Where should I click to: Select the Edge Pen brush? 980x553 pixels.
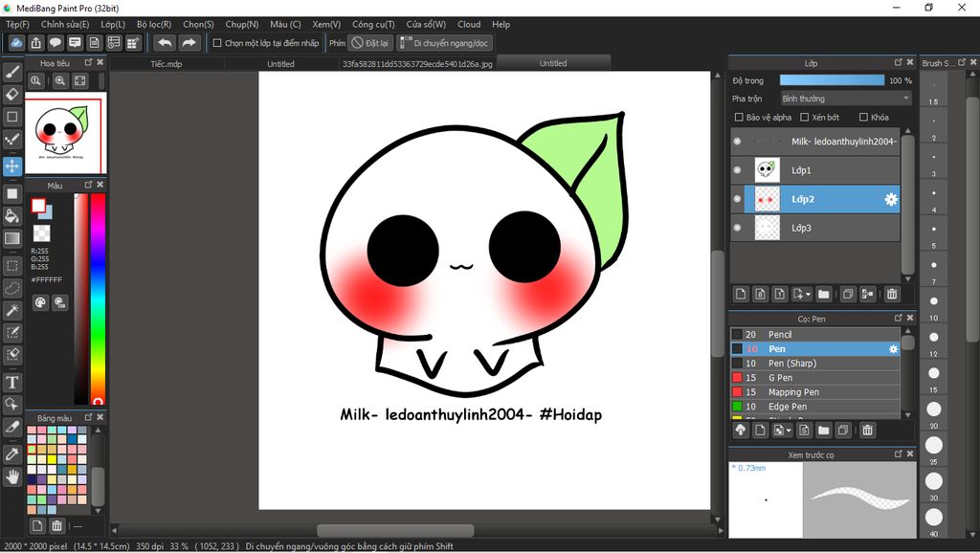(x=815, y=407)
